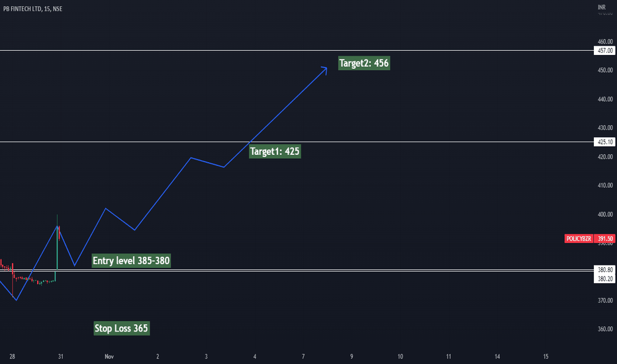Click the blue arrow head near Target2
Image resolution: width=617 pixels, height=364 pixels.
(x=324, y=70)
